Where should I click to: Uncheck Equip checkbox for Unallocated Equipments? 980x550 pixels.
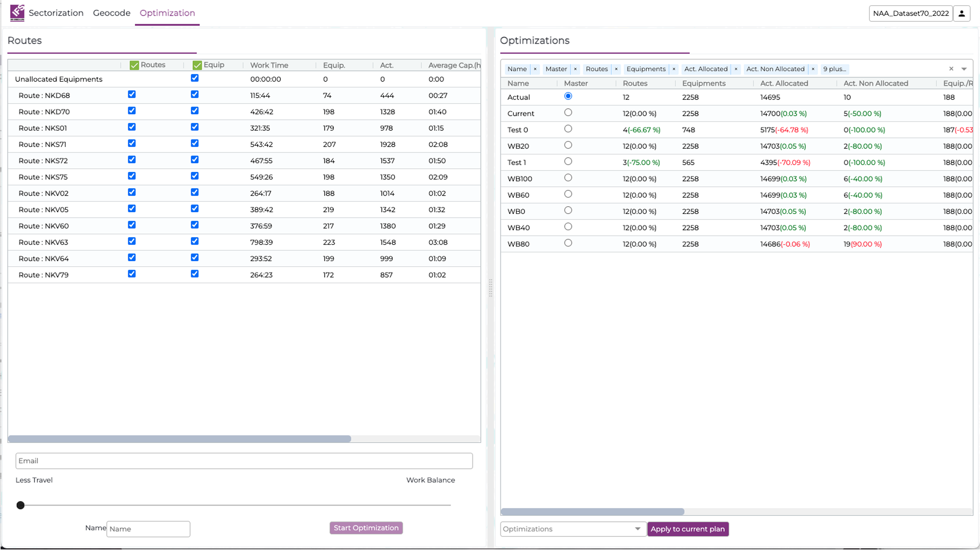(x=195, y=78)
